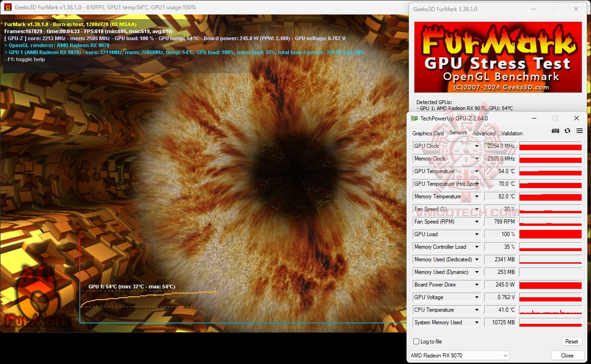591x364 pixels.
Task: Click the GPU Clock history graph
Action: tap(550, 146)
